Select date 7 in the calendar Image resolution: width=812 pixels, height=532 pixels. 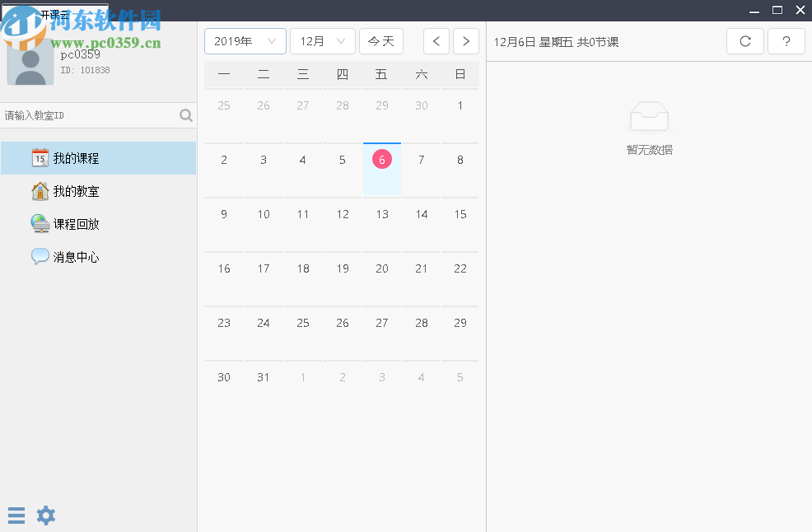pyautogui.click(x=421, y=170)
